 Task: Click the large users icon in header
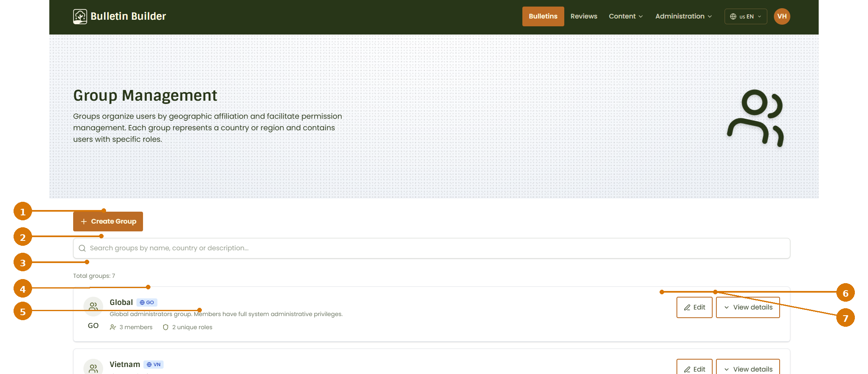coord(755,118)
